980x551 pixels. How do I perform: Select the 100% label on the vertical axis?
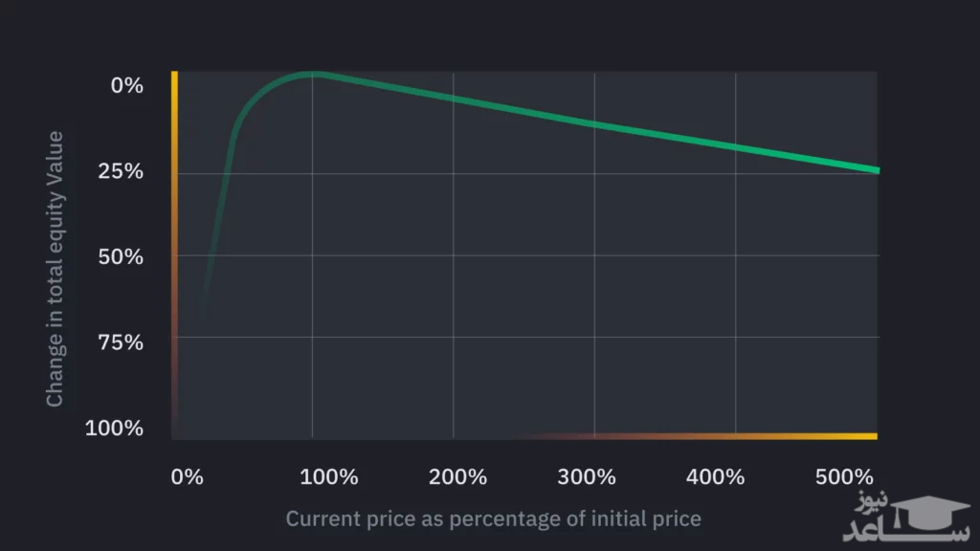point(115,428)
